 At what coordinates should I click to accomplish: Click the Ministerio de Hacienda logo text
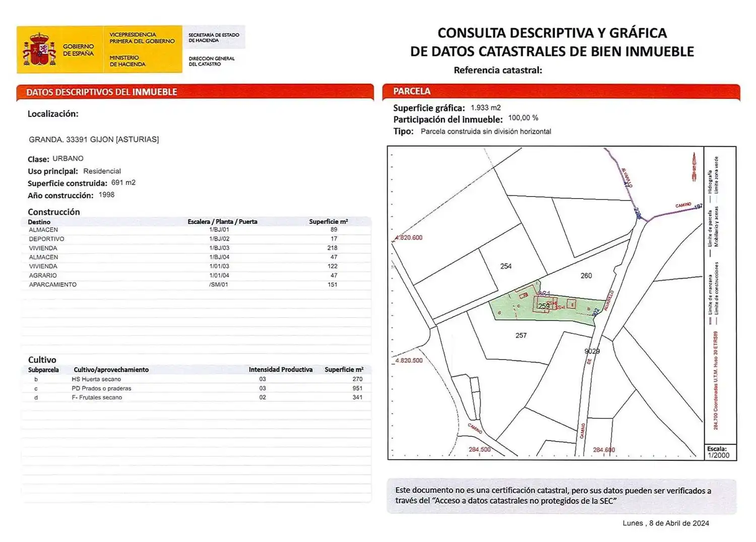128,61
